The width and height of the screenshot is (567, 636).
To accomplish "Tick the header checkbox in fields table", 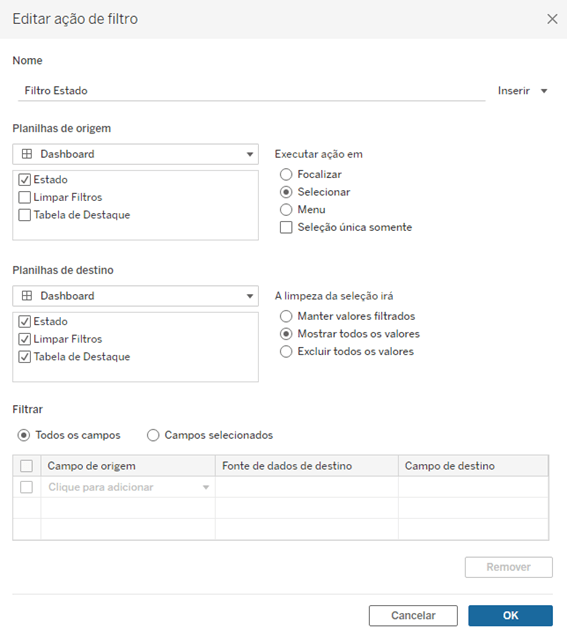I will (26, 466).
